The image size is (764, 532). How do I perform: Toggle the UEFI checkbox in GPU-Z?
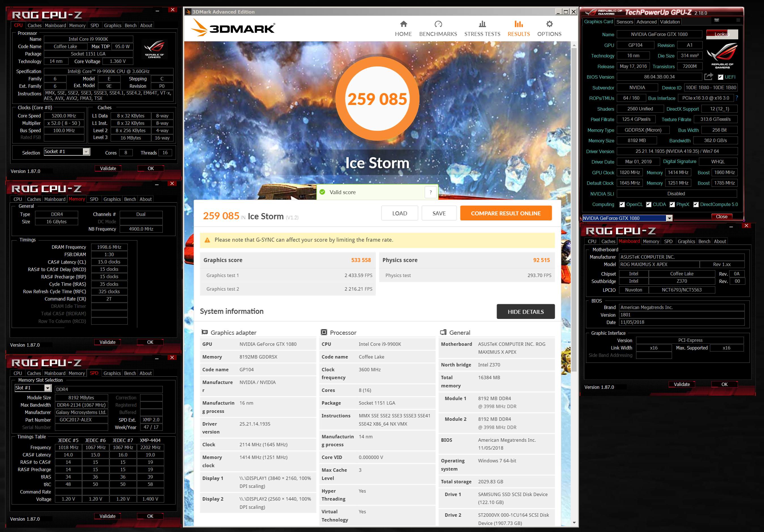click(720, 77)
